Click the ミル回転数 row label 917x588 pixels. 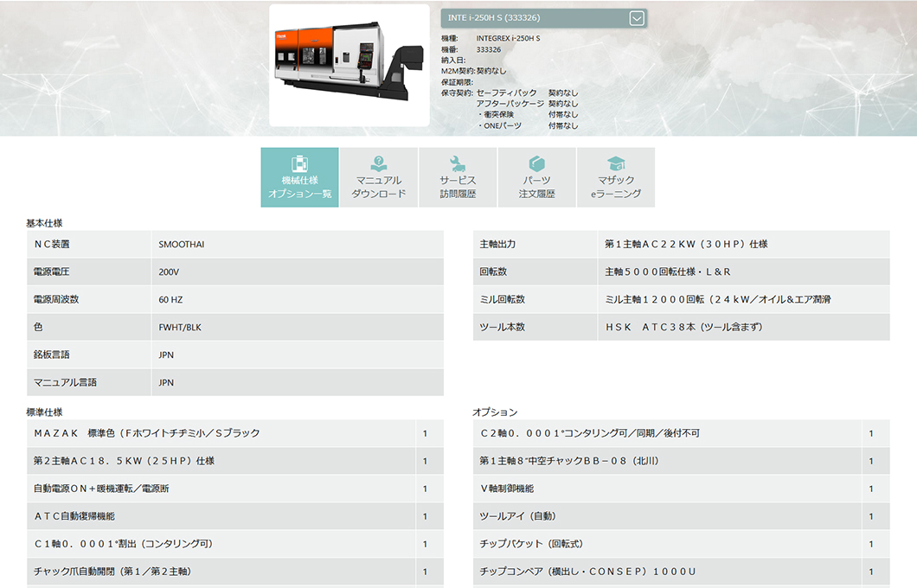pyautogui.click(x=503, y=299)
